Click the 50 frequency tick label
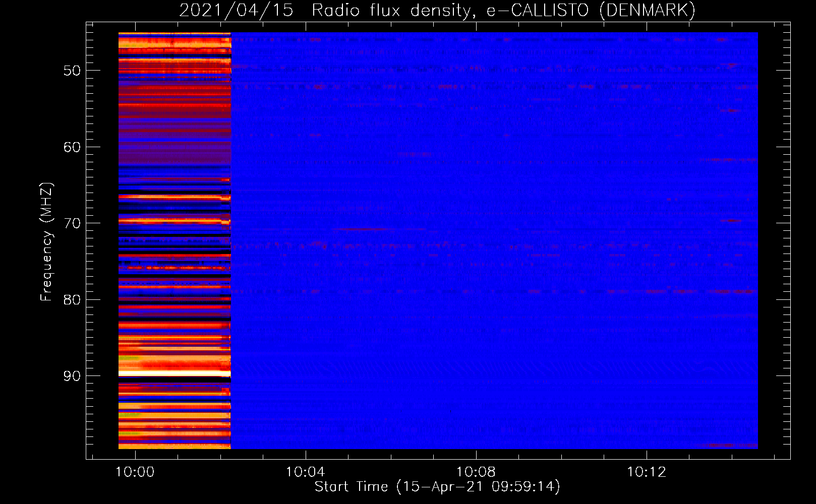 [x=72, y=71]
